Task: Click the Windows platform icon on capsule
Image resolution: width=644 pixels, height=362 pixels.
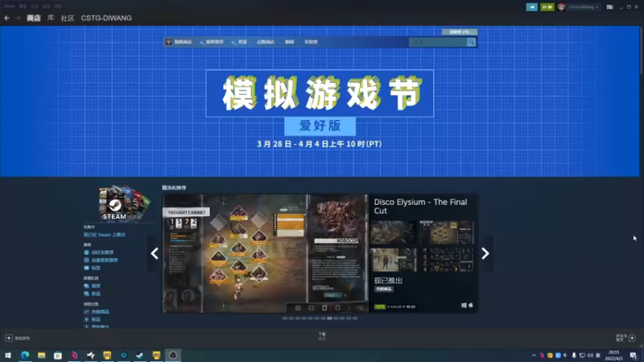Action: 464,306
